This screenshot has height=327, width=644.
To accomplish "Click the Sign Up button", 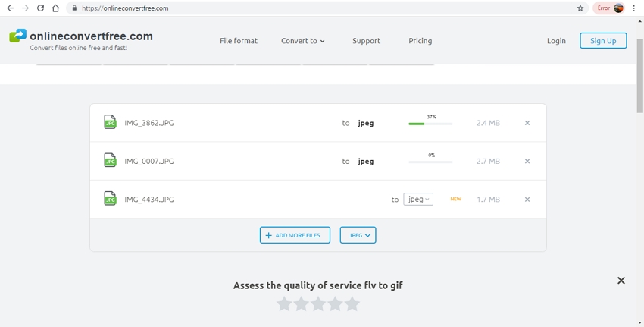I will coord(603,41).
